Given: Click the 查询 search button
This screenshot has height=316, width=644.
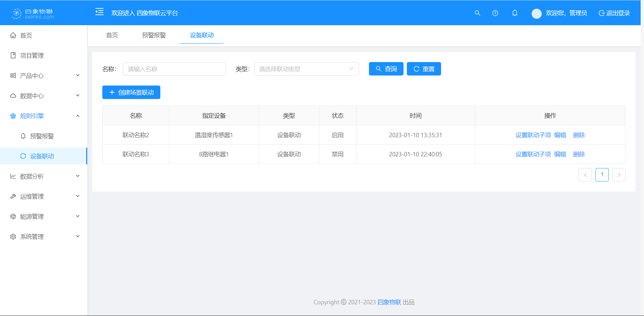Looking at the screenshot, I should 386,69.
